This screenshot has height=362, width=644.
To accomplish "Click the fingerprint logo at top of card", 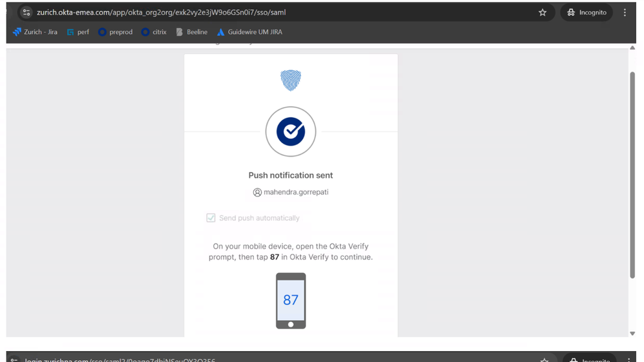I will pyautogui.click(x=291, y=80).
